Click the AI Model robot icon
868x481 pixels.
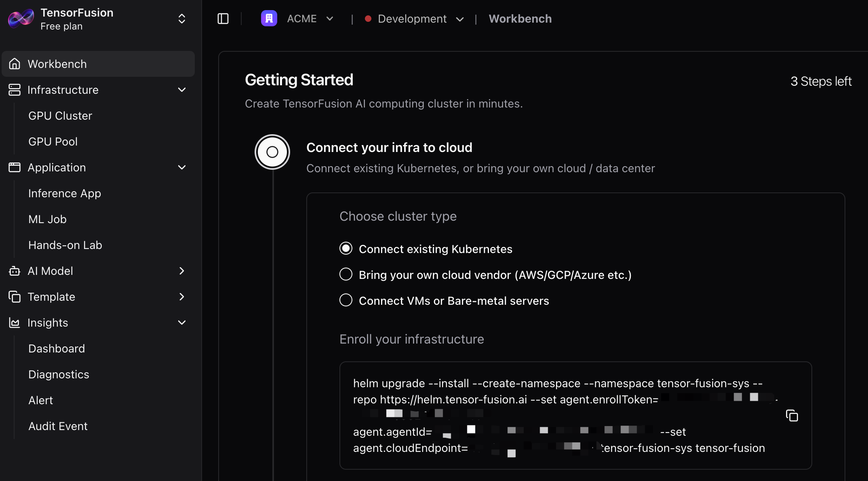coord(15,271)
